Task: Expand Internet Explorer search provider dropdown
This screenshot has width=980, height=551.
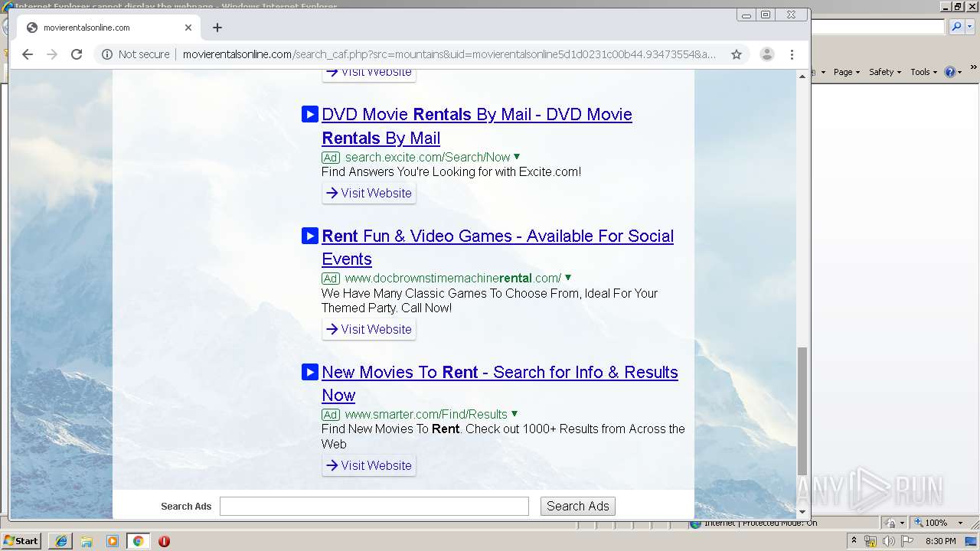Action: click(x=969, y=27)
